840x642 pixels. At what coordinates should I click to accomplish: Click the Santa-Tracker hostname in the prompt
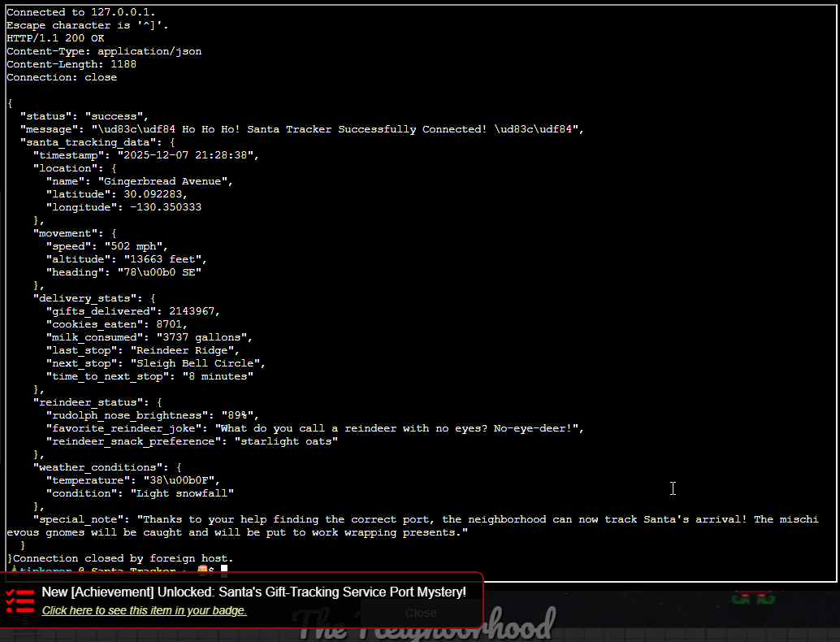pyautogui.click(x=132, y=570)
